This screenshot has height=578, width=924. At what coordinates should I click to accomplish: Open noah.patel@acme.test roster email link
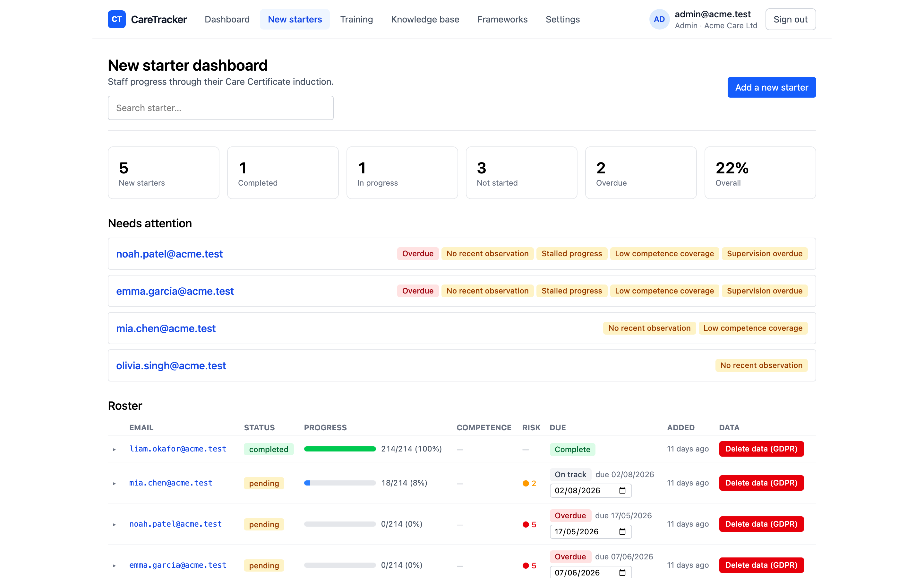tap(175, 524)
